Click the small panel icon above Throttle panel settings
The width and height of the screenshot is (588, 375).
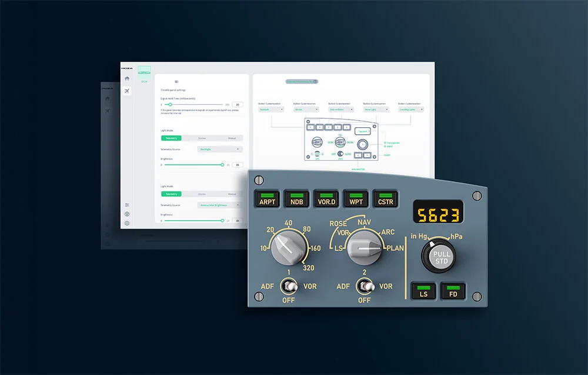pyautogui.click(x=176, y=81)
